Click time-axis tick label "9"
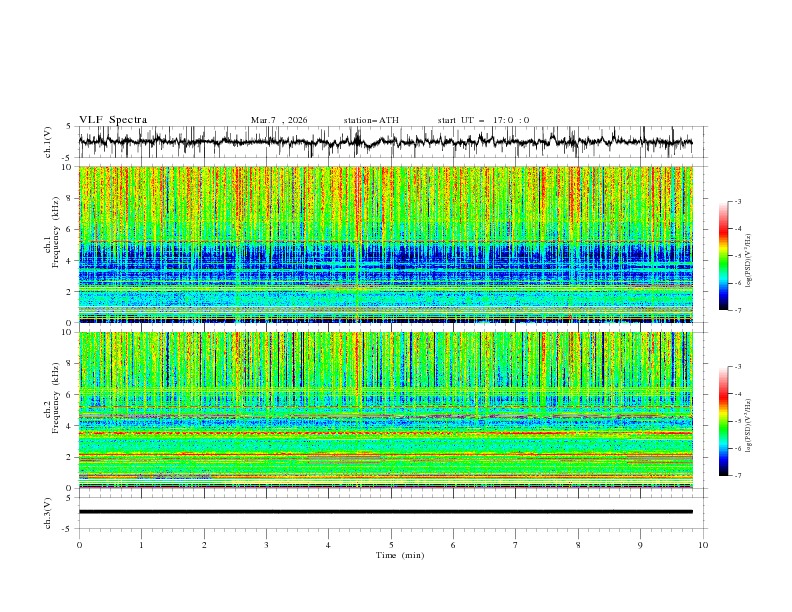This screenshot has width=792, height=612. point(640,545)
